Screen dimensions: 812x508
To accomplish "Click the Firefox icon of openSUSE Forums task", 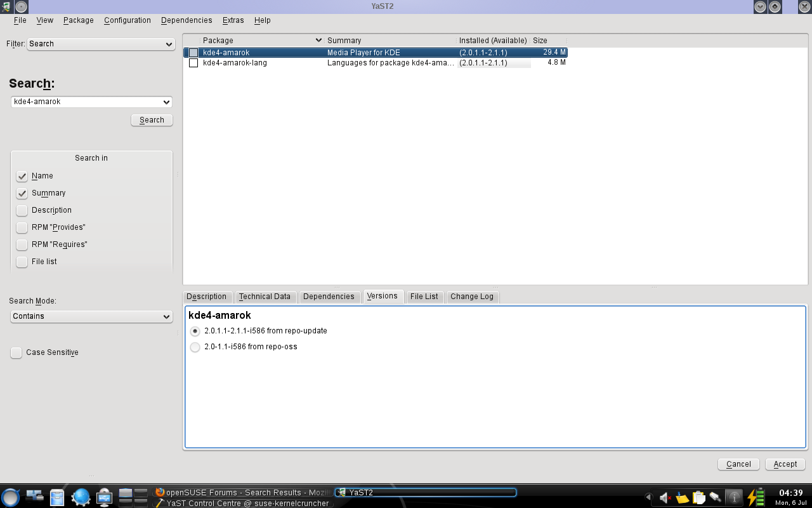I will (160, 492).
